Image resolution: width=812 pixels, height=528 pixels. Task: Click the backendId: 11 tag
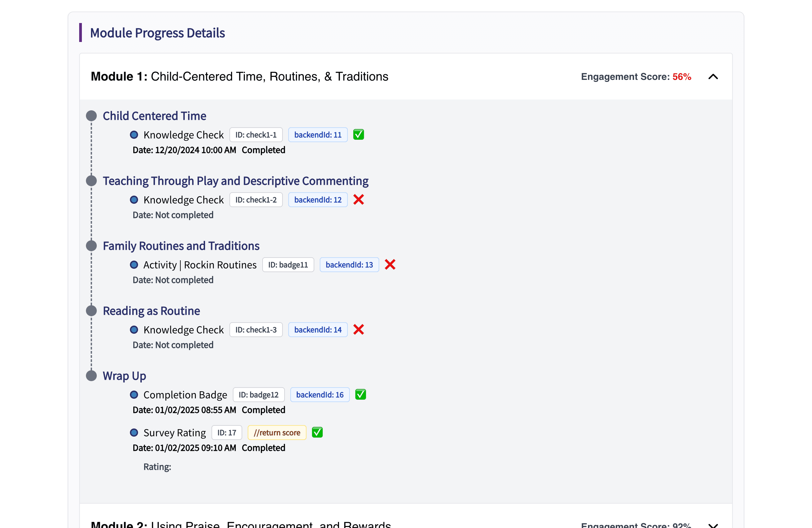(x=318, y=135)
